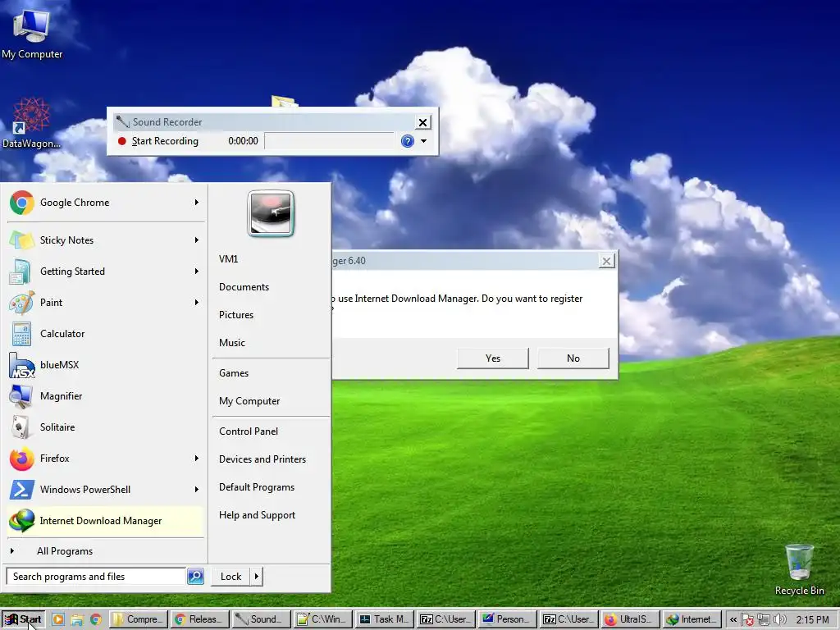Click the search magnifier icon in the Start menu
Viewport: 840px width, 630px height.
195,577
